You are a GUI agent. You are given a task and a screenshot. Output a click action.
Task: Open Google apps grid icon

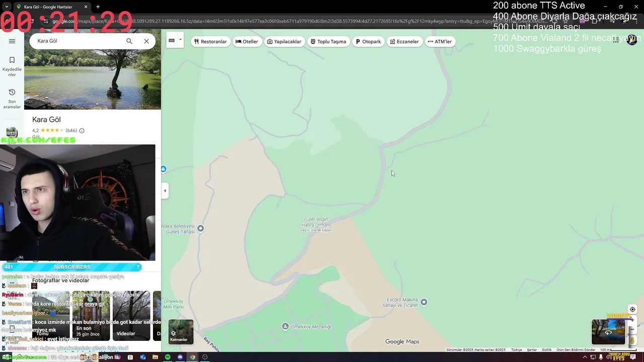(616, 40)
